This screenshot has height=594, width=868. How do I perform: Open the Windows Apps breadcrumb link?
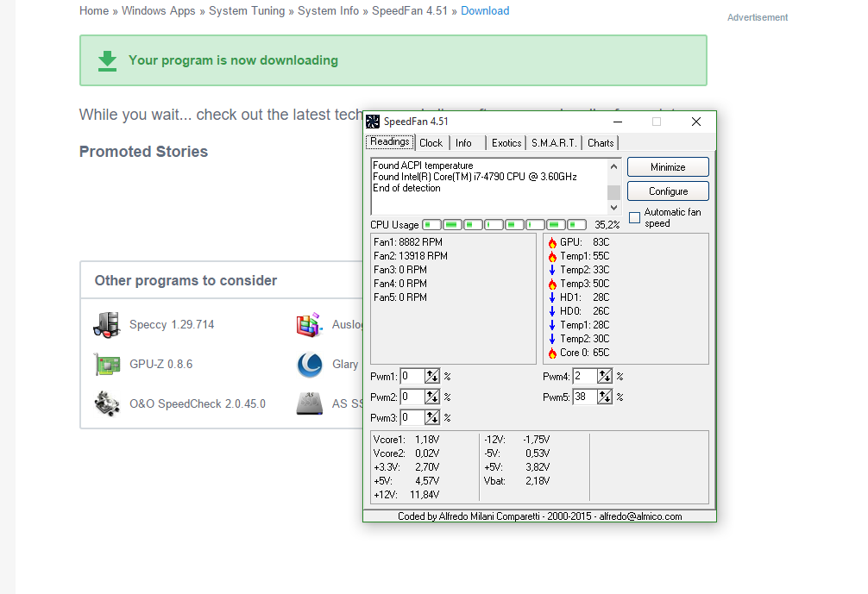[158, 11]
